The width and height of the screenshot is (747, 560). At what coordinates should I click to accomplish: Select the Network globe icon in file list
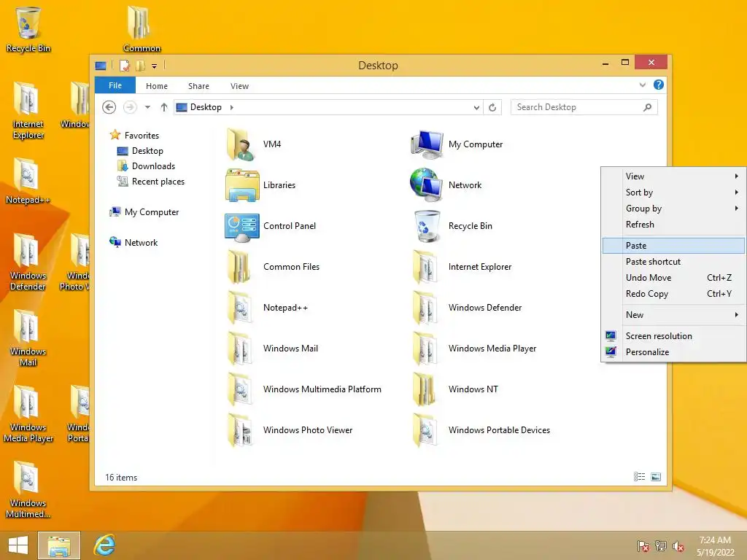tap(427, 185)
